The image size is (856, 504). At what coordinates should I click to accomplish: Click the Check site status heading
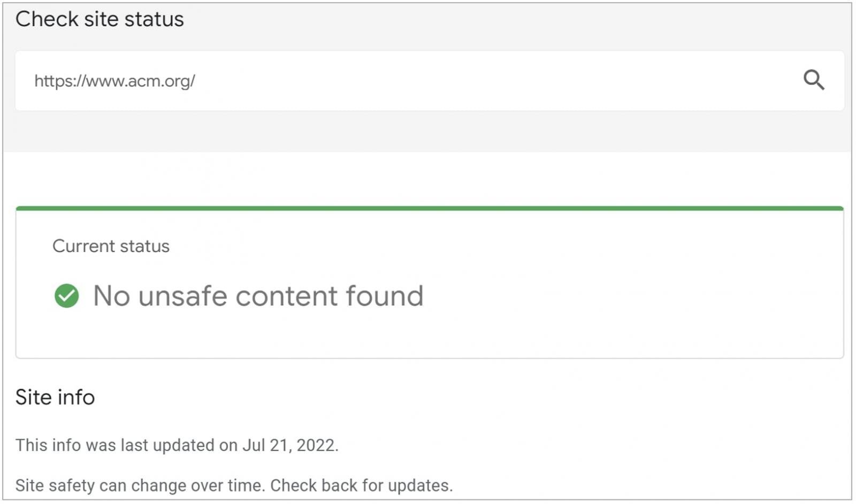(x=101, y=19)
